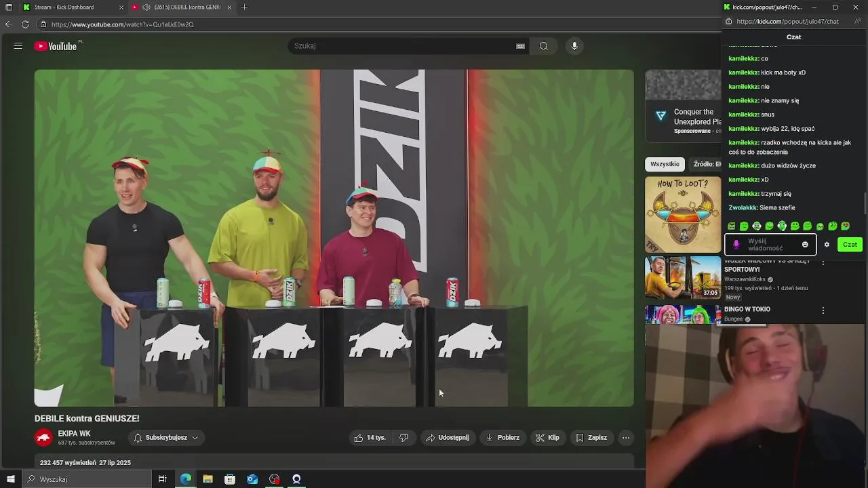
Task: Open more actions three-dot menu under video
Action: [x=626, y=438]
